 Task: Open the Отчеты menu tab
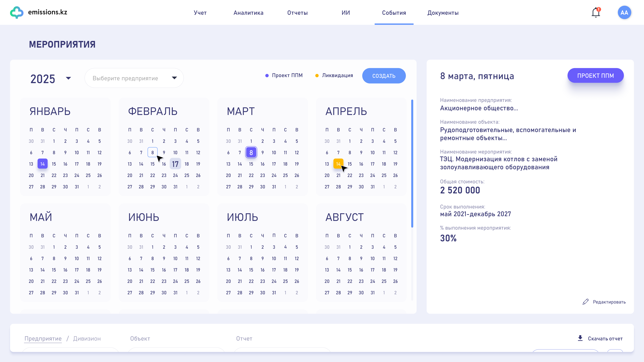(297, 13)
